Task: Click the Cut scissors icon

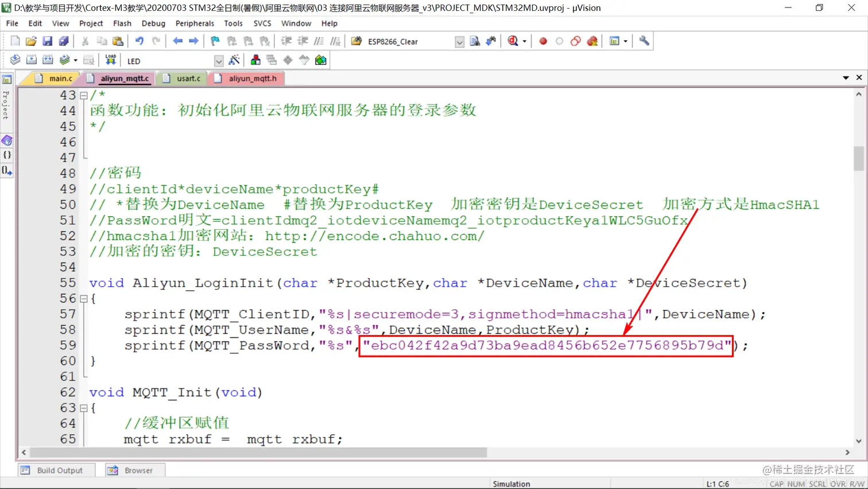Action: [85, 41]
